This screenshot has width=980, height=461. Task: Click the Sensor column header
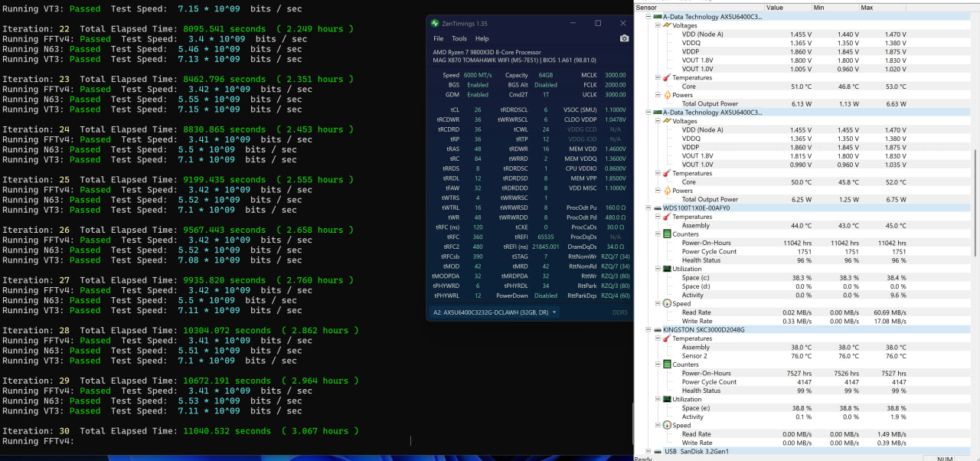[x=698, y=7]
